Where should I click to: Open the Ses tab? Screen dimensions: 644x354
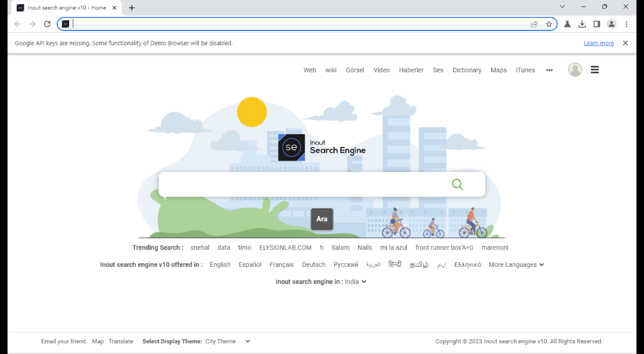pos(438,70)
